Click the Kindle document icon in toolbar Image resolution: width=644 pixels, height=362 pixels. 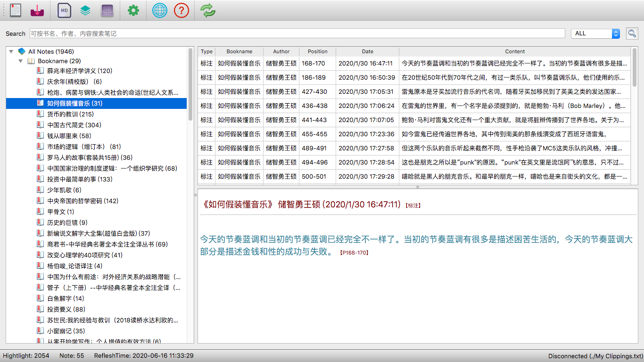[x=16, y=10]
